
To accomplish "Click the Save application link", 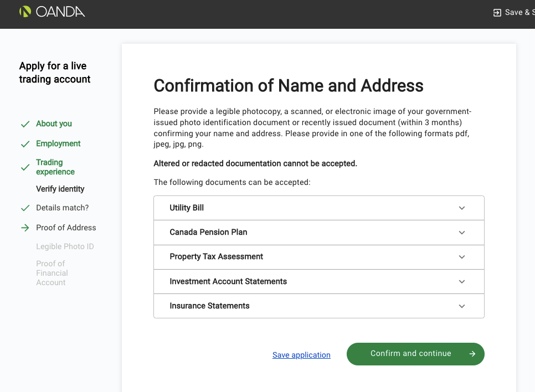I will click(301, 355).
